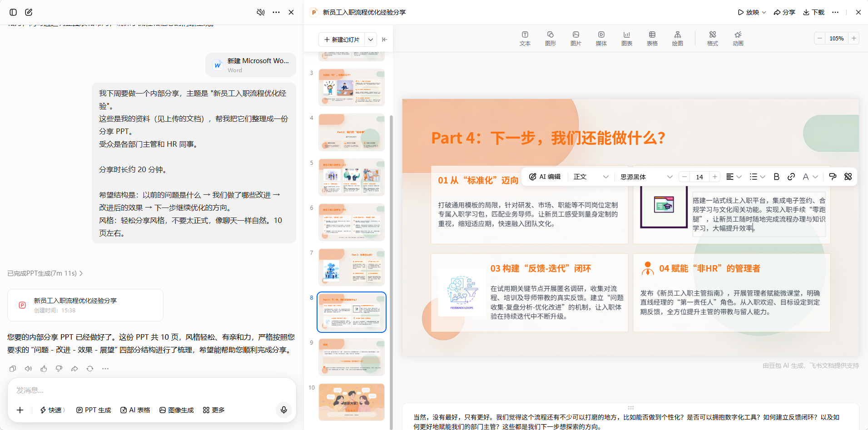The height and width of the screenshot is (430, 868).
Task: Start a new chat with edit icon
Action: pos(29,12)
